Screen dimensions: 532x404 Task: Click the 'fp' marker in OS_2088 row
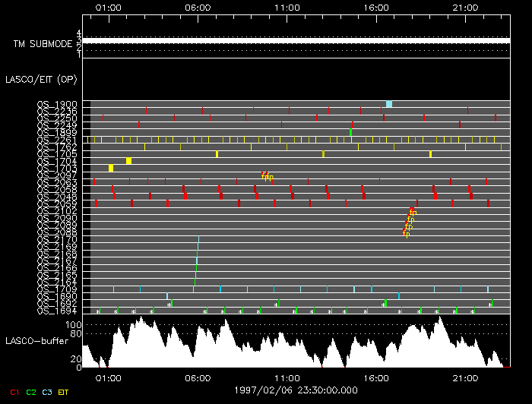[406, 233]
